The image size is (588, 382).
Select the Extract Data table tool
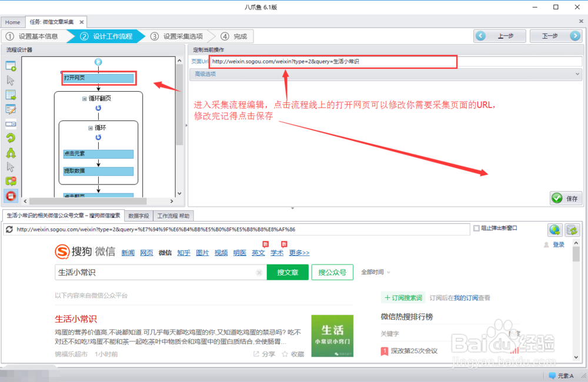[x=11, y=95]
